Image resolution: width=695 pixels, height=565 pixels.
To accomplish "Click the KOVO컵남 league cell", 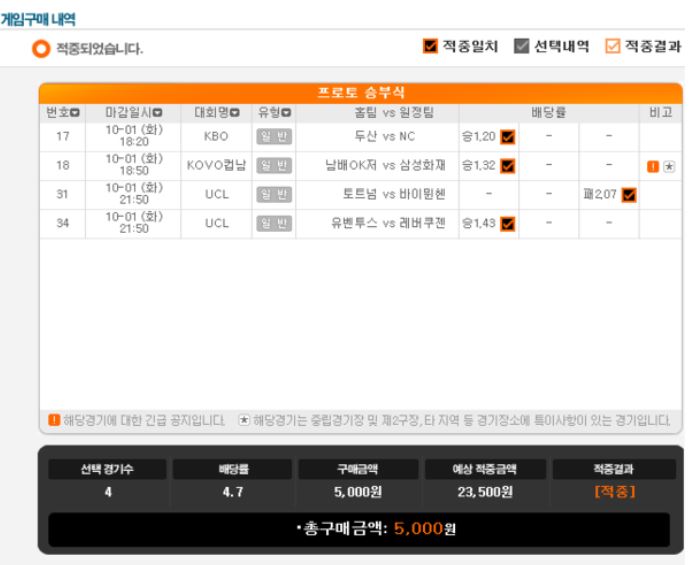I will tap(216, 165).
